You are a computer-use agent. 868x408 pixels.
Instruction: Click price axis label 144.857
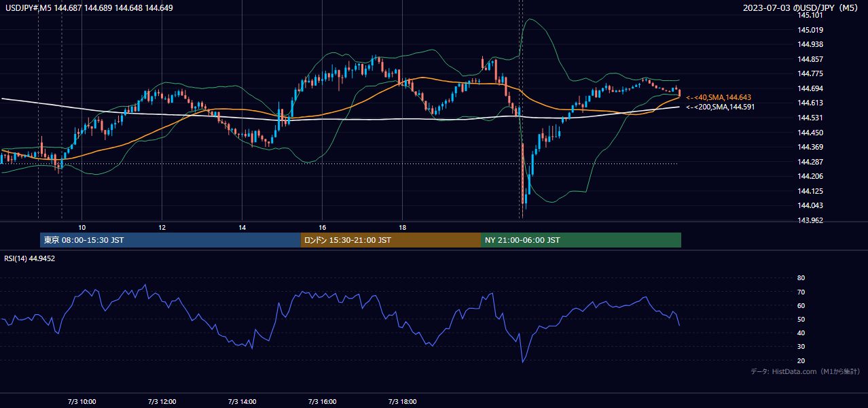(x=810, y=59)
